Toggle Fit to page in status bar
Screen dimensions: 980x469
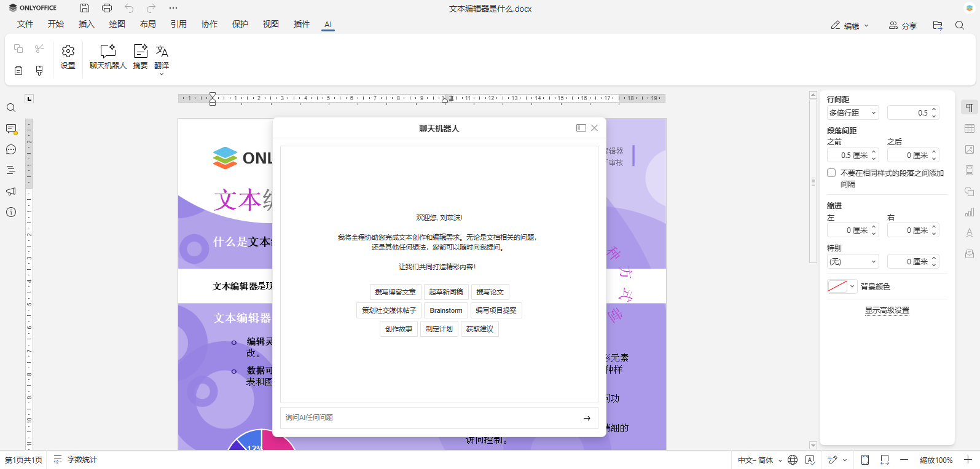(x=865, y=460)
